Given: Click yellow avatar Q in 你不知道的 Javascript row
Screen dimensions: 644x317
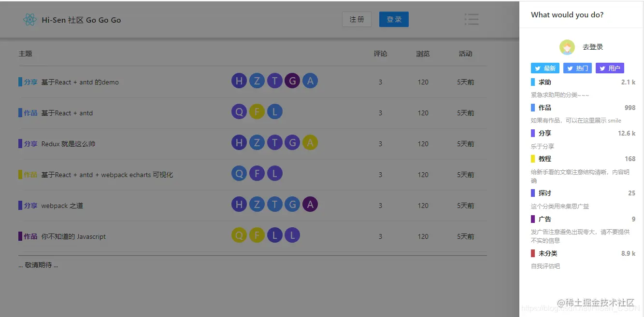Looking at the screenshot, I should [x=239, y=235].
